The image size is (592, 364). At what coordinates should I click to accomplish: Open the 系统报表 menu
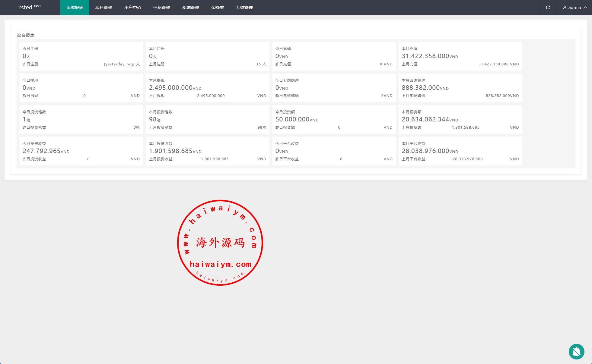[x=75, y=8]
